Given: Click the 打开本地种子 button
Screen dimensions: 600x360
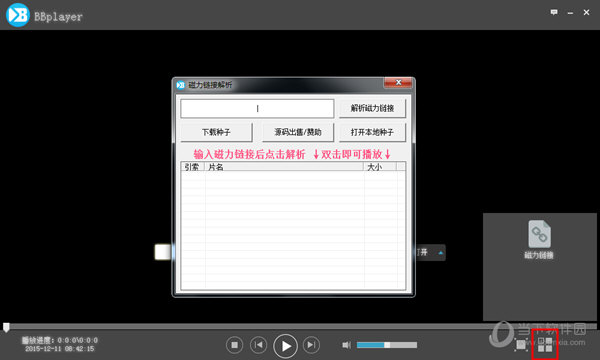Looking at the screenshot, I should tap(372, 132).
